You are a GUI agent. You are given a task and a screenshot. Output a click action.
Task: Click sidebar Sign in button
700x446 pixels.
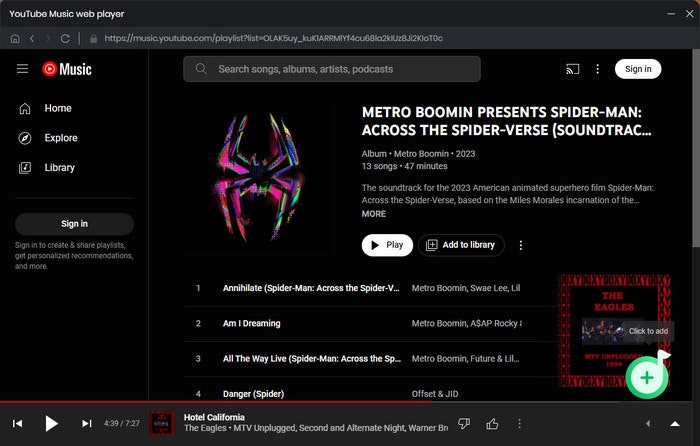pyautogui.click(x=74, y=224)
